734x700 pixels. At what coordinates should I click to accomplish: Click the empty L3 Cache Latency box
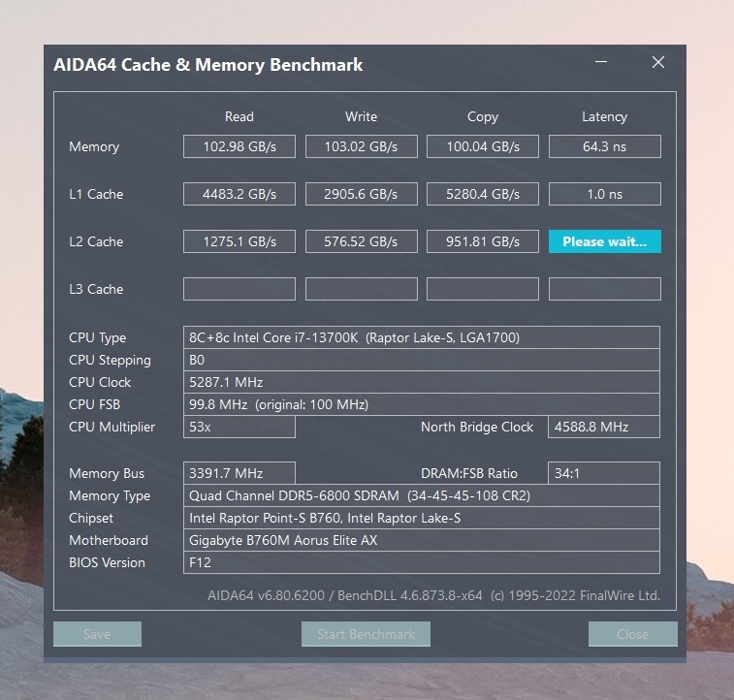[x=605, y=289]
